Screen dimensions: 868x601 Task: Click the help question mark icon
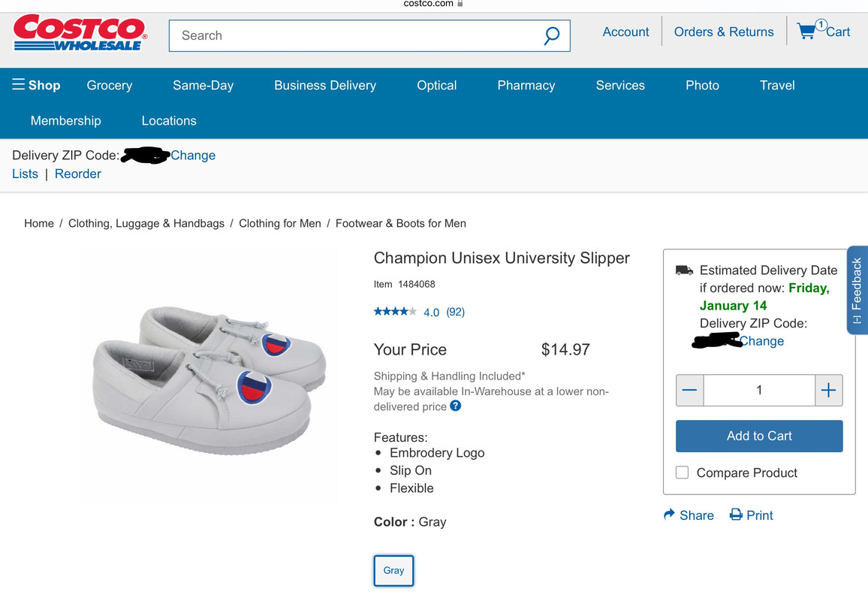456,406
